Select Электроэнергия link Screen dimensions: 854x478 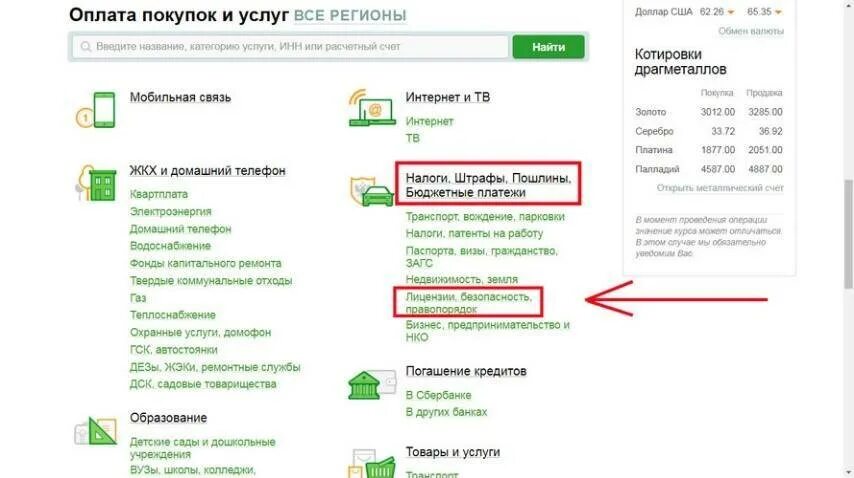pos(170,212)
